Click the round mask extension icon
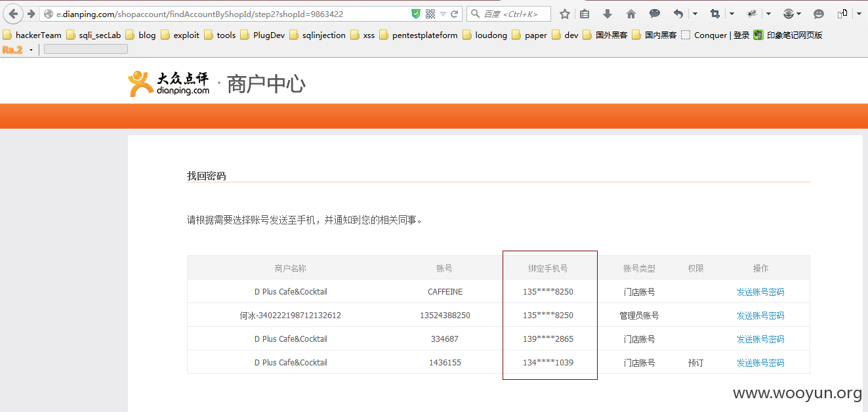The image size is (868, 412). (x=789, y=14)
